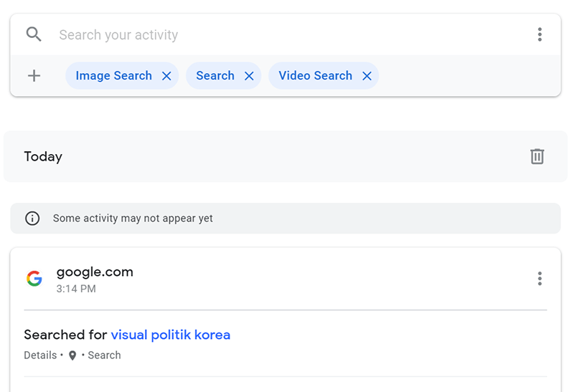
Task: Select the Image Search chip label
Action: pos(113,75)
